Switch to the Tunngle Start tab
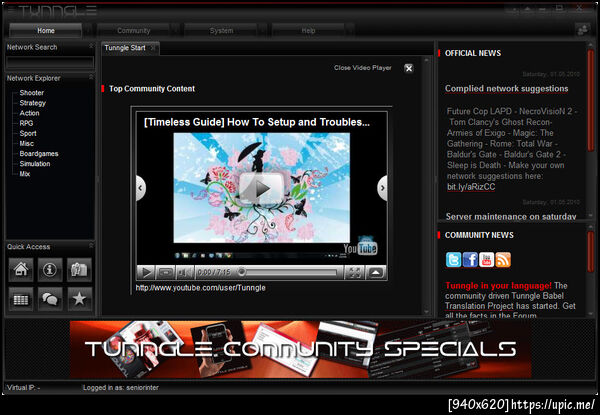Viewport: 600px width, 415px height. (125, 48)
